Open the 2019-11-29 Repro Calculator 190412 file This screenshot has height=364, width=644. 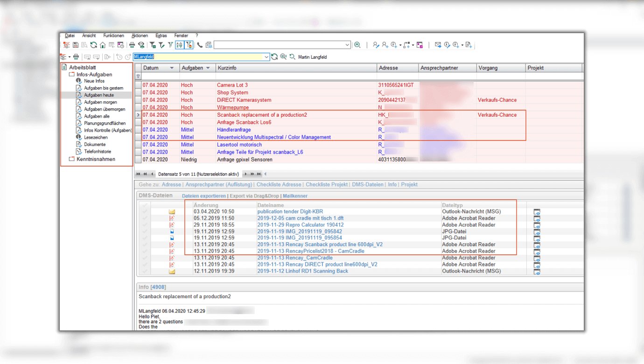coord(300,225)
